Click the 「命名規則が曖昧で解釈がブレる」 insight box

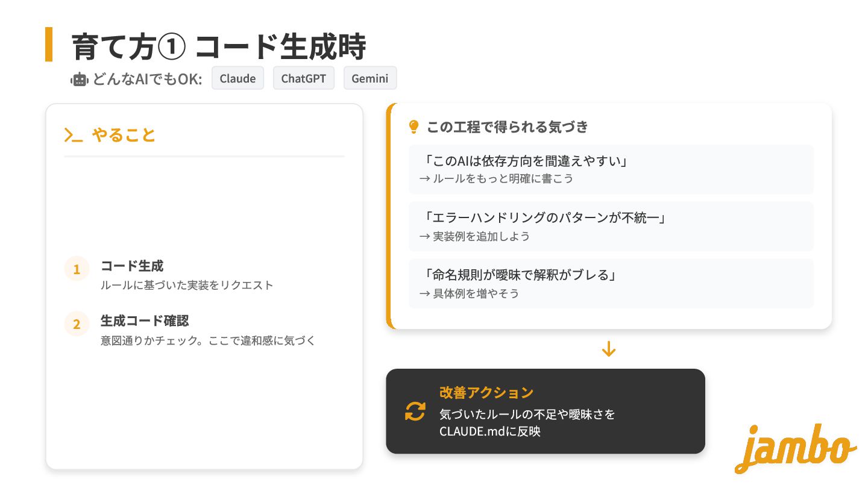pos(611,283)
